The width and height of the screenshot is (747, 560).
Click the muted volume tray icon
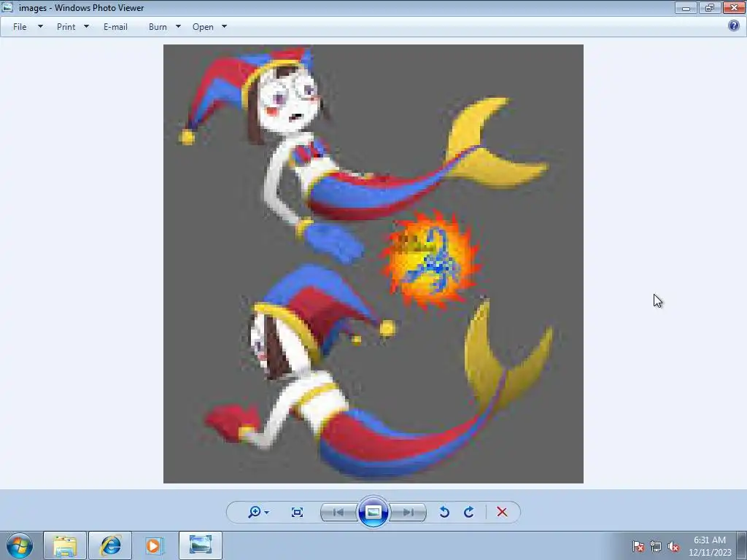pos(673,546)
